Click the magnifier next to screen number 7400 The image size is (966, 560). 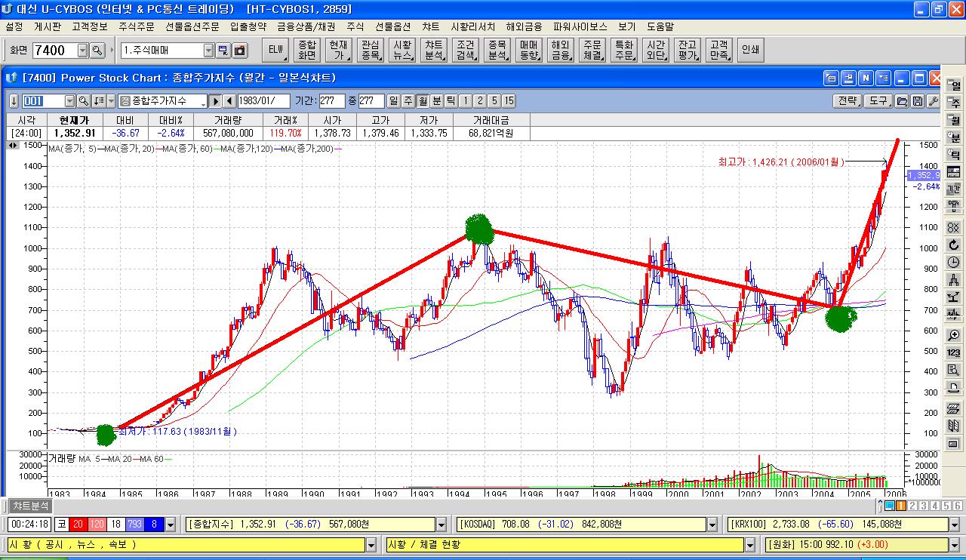point(97,51)
